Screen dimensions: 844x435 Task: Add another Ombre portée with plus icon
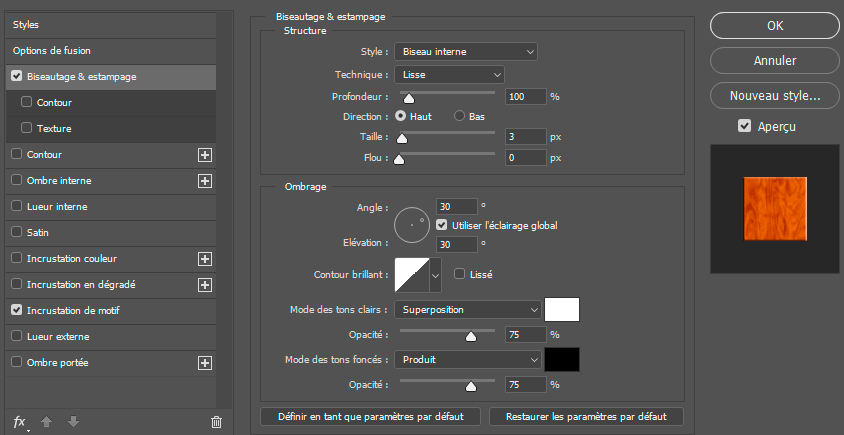[205, 363]
